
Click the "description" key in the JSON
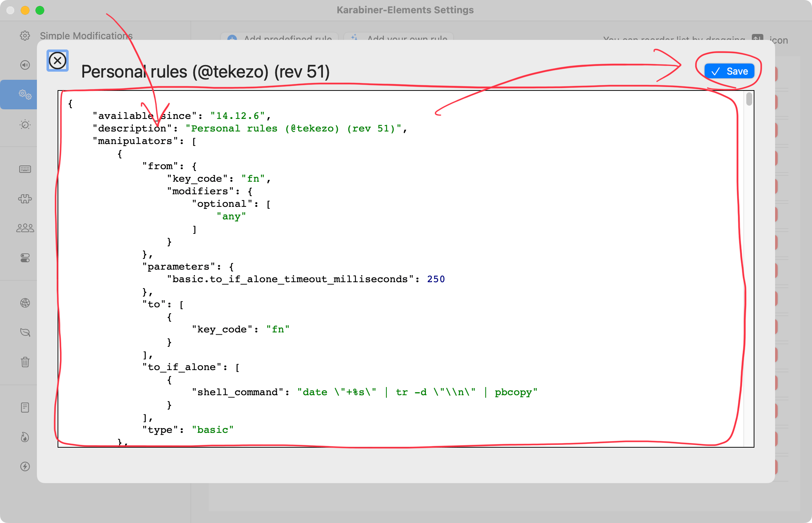coord(132,129)
